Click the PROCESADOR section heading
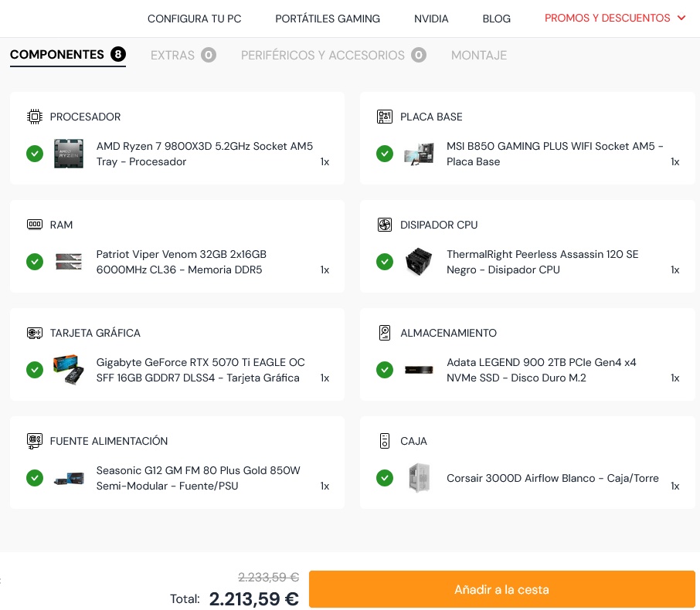 pyautogui.click(x=85, y=117)
